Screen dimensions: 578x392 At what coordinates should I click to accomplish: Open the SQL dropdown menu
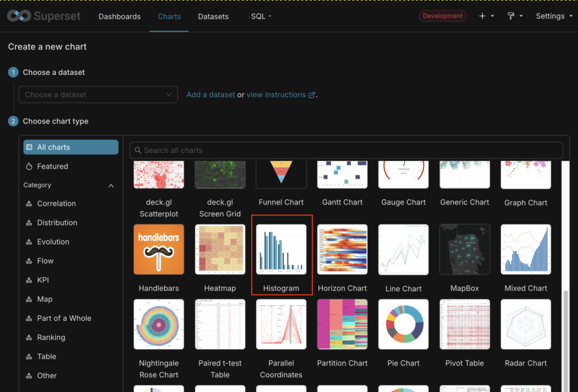261,16
